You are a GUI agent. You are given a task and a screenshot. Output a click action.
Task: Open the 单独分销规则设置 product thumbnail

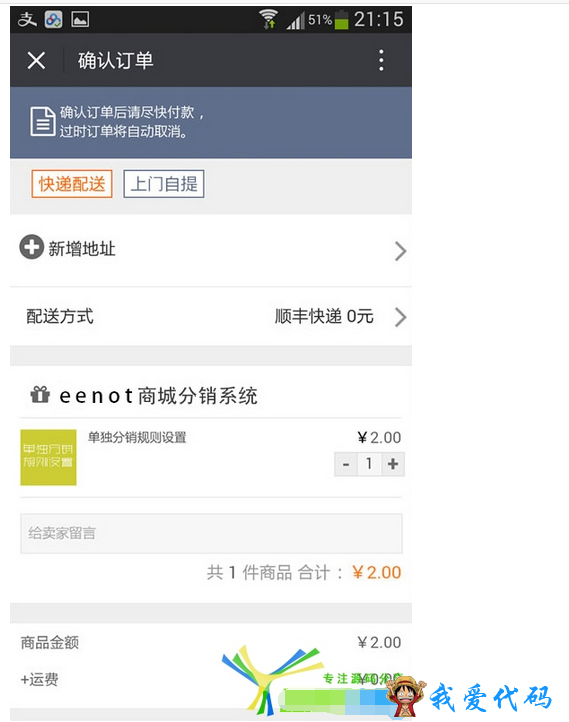tap(48, 457)
